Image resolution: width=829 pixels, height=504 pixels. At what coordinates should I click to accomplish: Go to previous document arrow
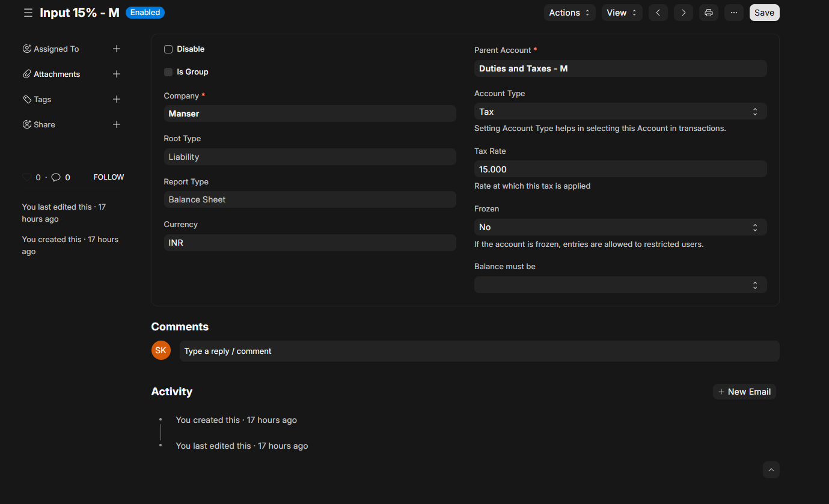coord(658,13)
